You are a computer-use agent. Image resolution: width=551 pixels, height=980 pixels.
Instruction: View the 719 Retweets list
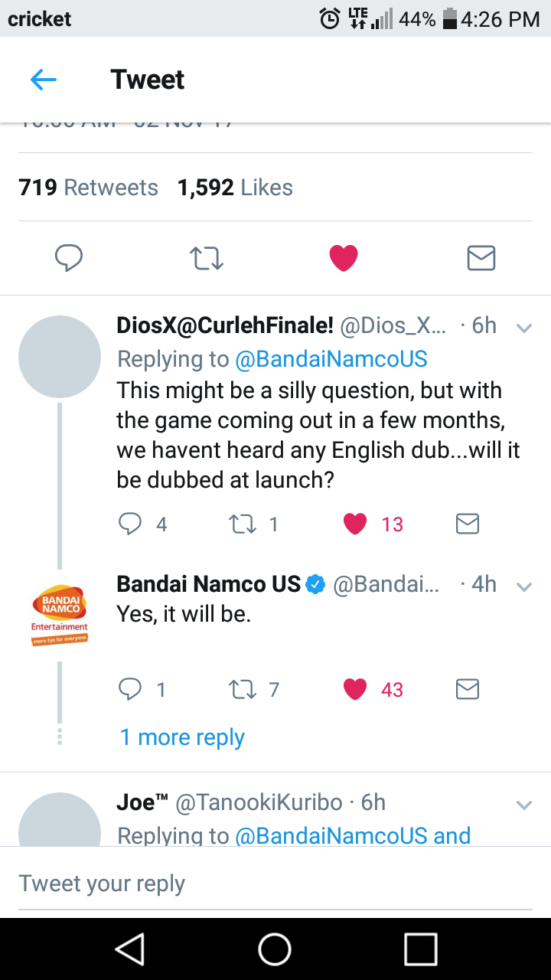pos(88,188)
